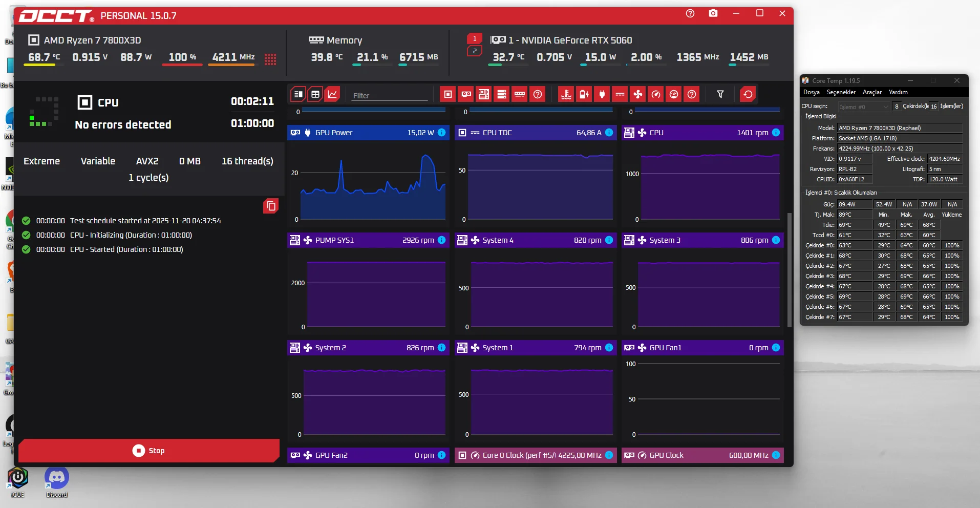
Task: Toggle the table grid layout view
Action: [x=315, y=94]
